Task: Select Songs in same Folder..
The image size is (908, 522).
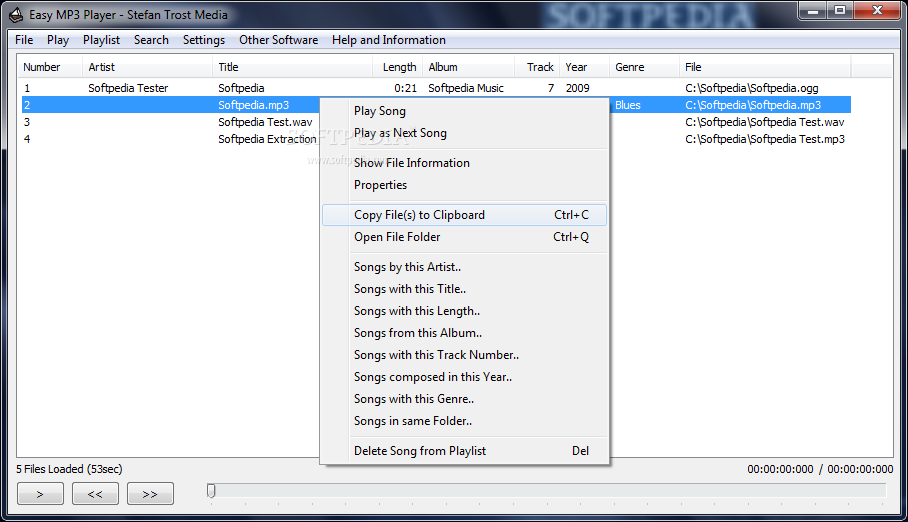Action: tap(464, 421)
